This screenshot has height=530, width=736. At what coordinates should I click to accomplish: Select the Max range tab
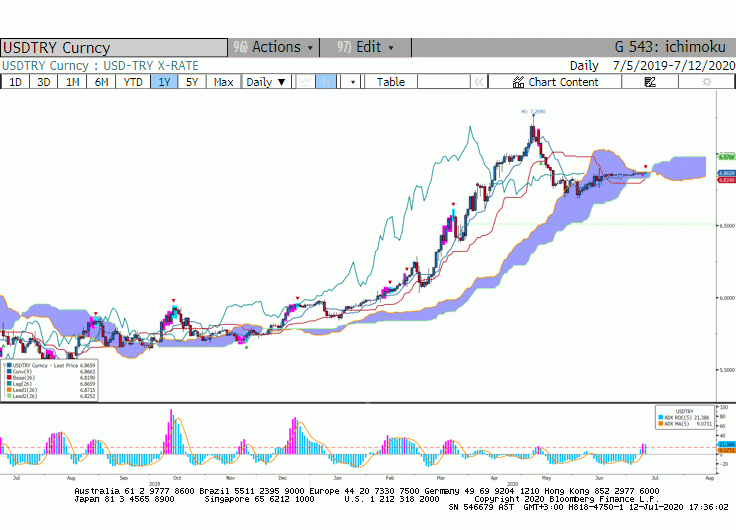pos(223,82)
